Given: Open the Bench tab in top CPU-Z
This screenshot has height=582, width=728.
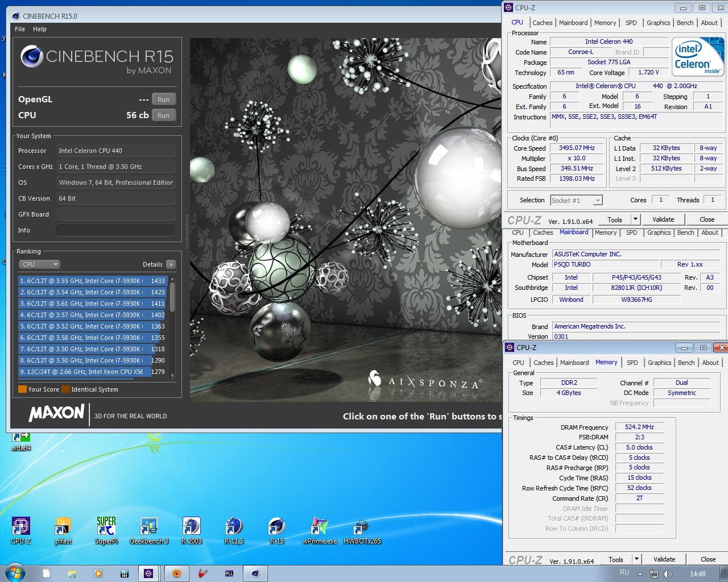Looking at the screenshot, I should (x=685, y=23).
